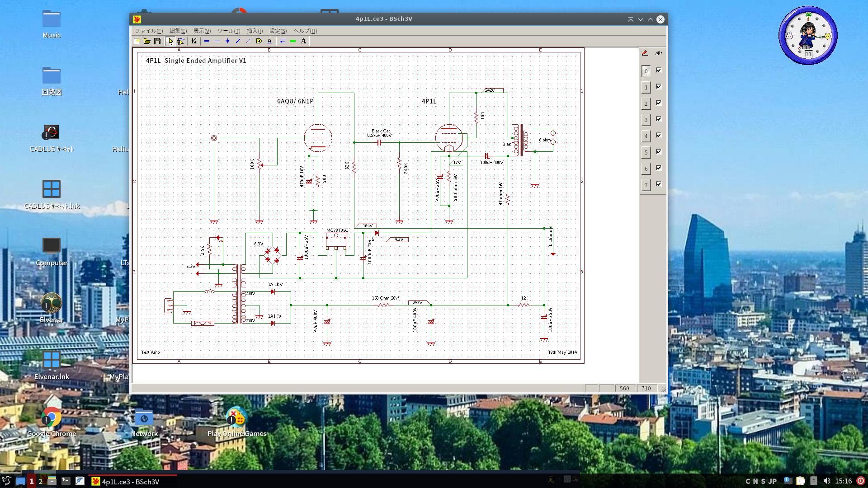868x488 pixels.
Task: Set edit layer with button 5
Action: click(646, 152)
